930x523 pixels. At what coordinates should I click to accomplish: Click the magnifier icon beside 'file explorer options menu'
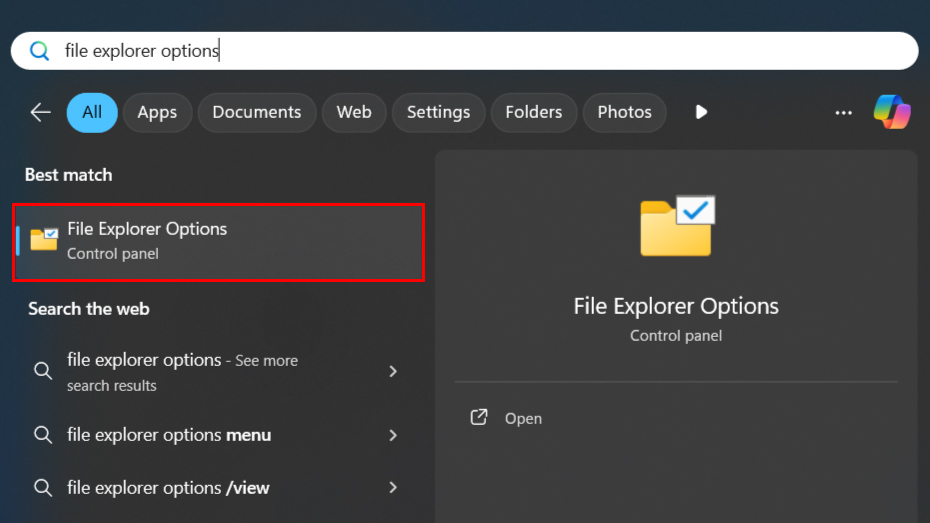(43, 435)
